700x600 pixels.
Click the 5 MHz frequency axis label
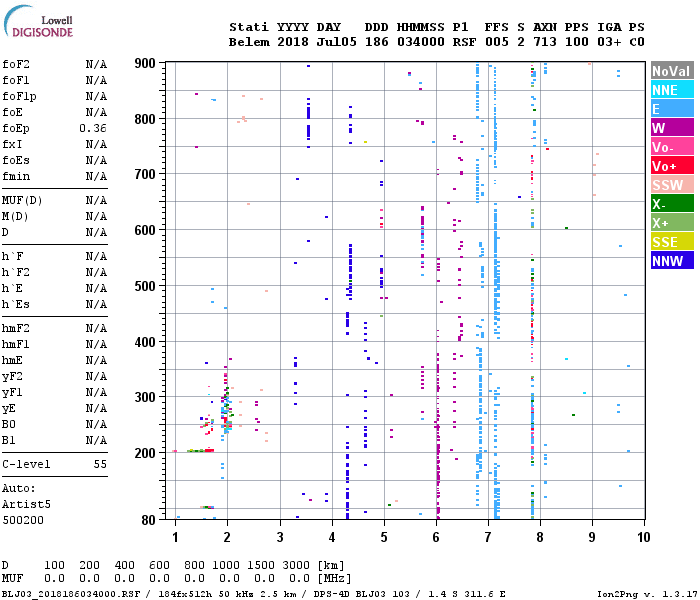click(384, 537)
